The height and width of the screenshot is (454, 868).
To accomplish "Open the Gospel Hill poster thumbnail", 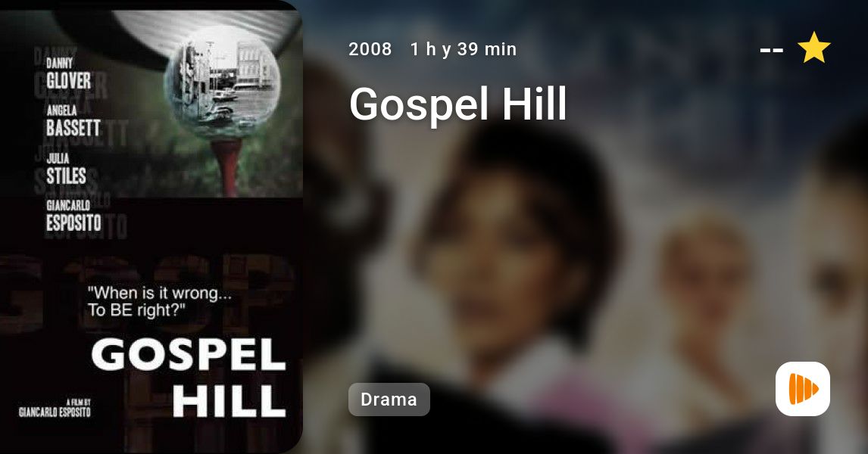I will [x=151, y=227].
